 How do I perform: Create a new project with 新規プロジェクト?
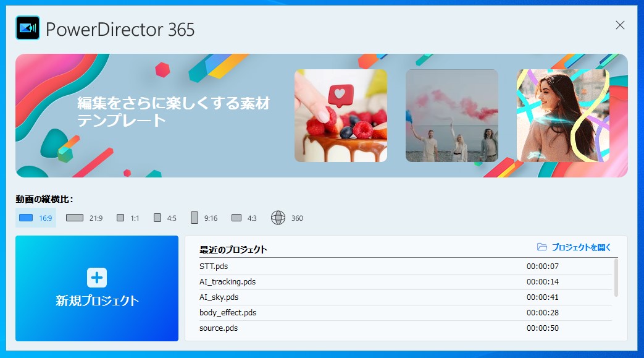(x=97, y=289)
